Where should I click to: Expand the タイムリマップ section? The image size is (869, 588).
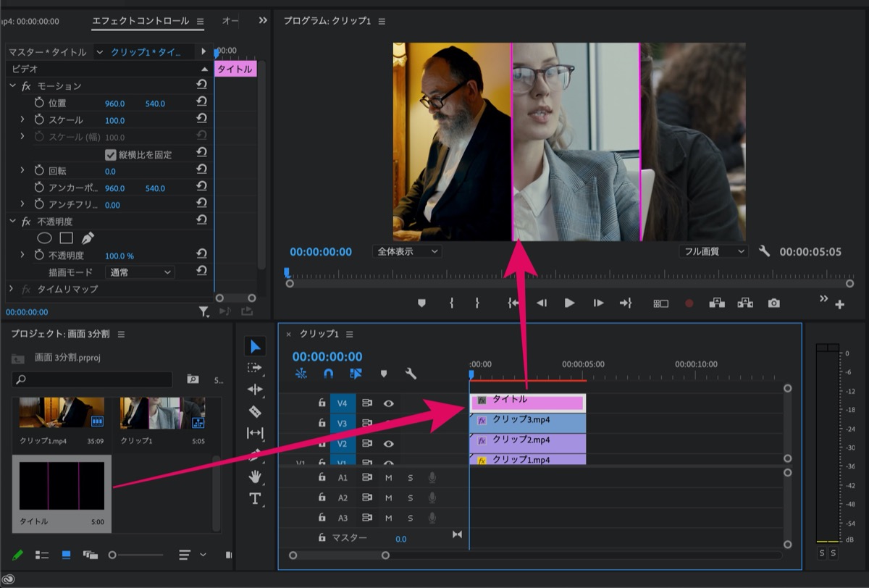11,289
